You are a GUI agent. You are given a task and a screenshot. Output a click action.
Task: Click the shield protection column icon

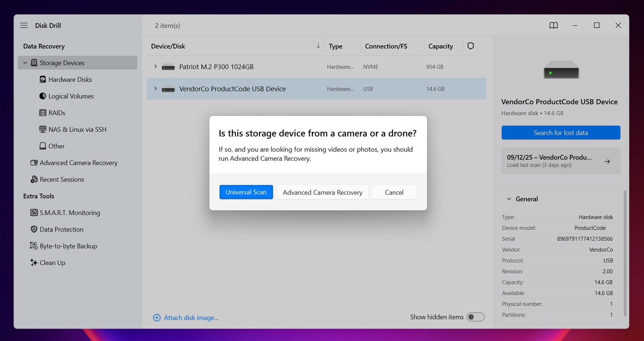[471, 46]
